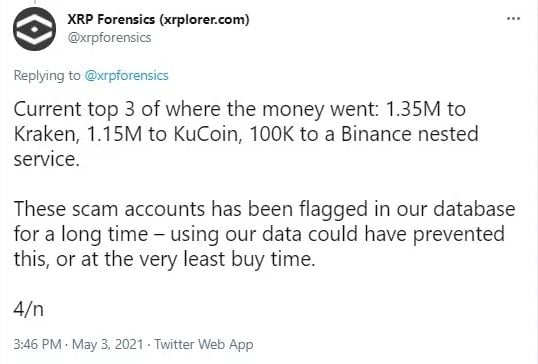Open the Twitter Web App source link
Image resolution: width=538 pixels, height=364 pixels.
coord(204,344)
